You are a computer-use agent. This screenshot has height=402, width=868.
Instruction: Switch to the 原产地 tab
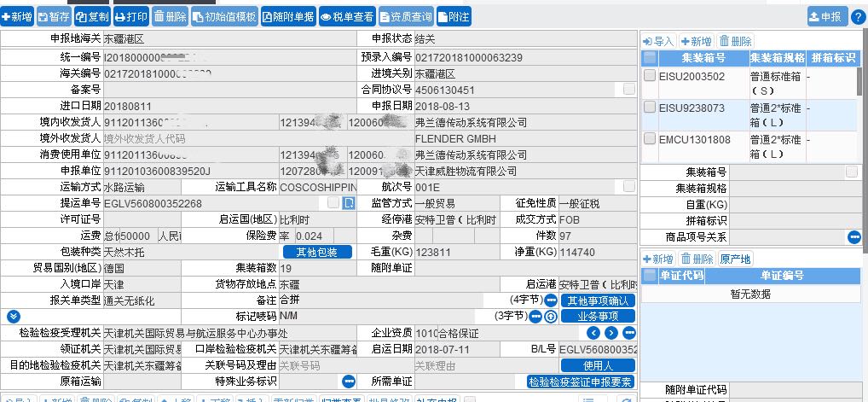735,259
